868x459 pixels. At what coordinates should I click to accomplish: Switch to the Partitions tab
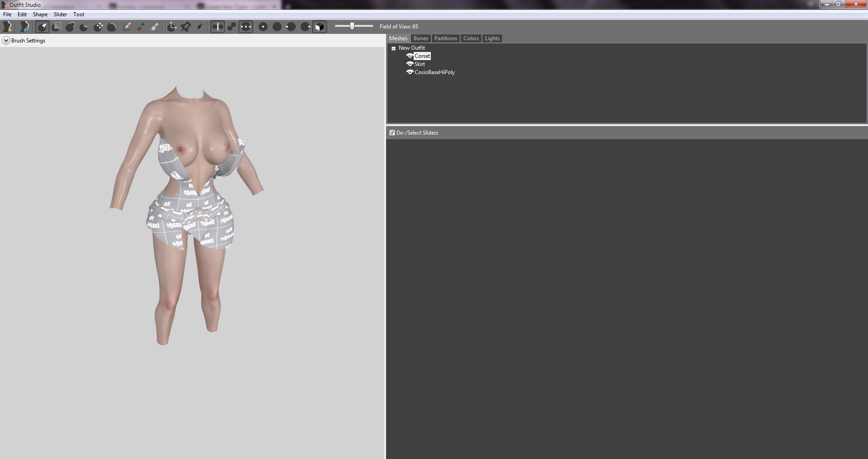click(445, 38)
